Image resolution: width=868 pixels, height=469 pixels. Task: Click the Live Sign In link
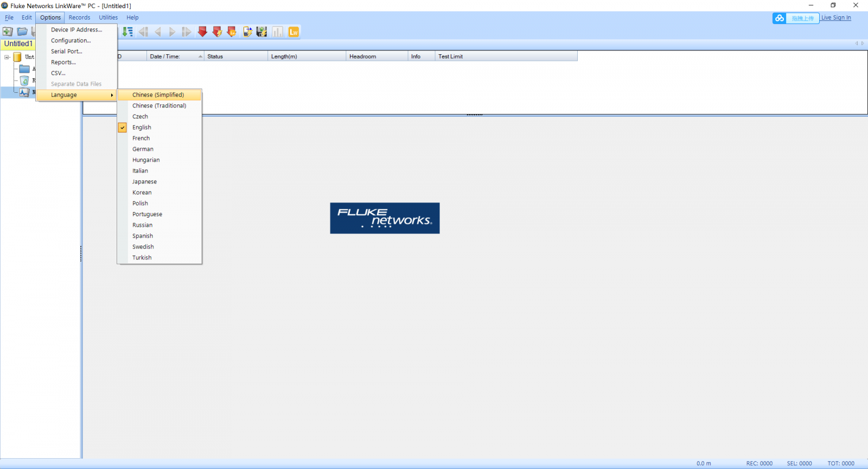click(x=835, y=18)
